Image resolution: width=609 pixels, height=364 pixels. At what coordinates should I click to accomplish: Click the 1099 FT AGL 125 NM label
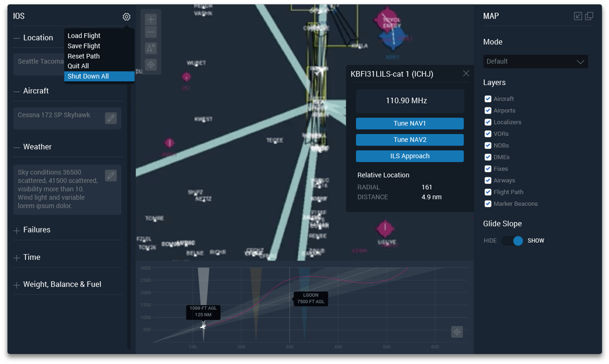[203, 311]
